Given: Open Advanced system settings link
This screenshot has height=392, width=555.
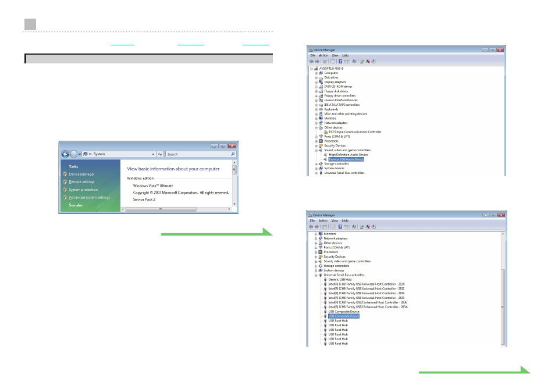Looking at the screenshot, I should click(x=89, y=197).
